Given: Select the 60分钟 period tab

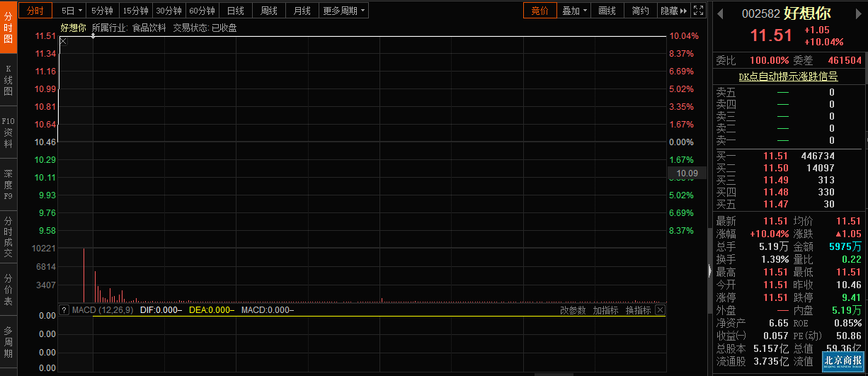Looking at the screenshot, I should pos(202,11).
